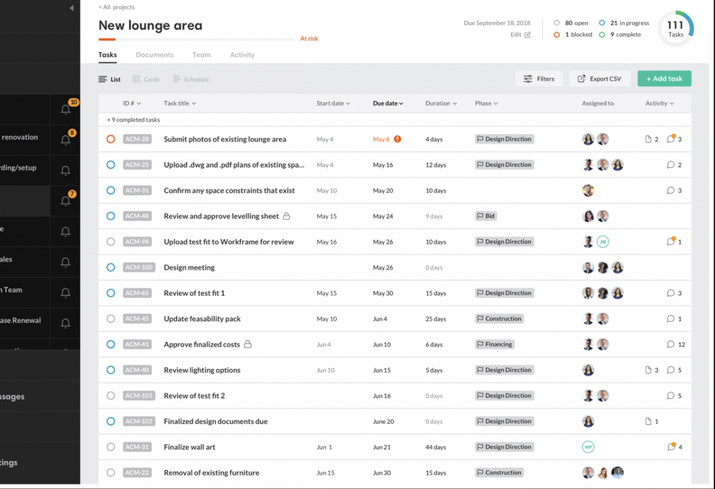Open comments for Confirm space constraints task

point(670,190)
